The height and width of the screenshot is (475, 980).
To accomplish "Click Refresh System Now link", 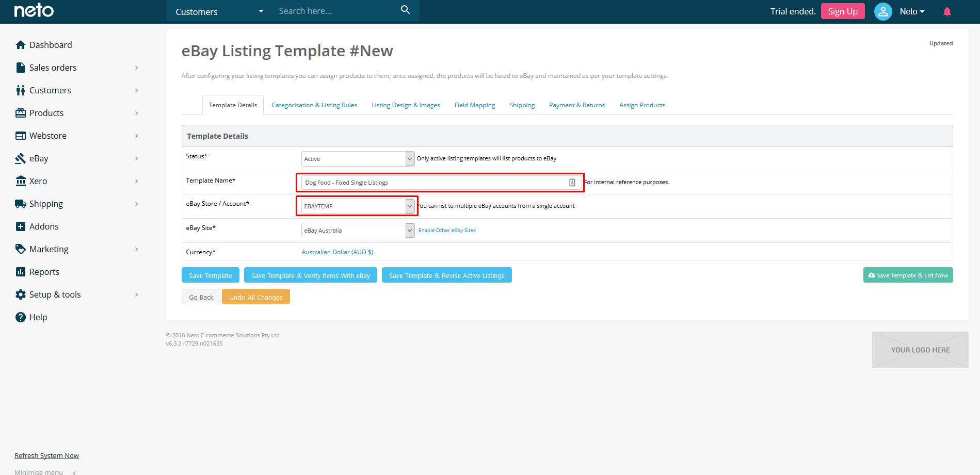I will [x=46, y=456].
